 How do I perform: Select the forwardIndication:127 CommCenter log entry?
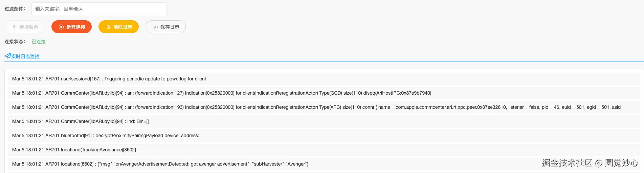pyautogui.click(x=222, y=93)
